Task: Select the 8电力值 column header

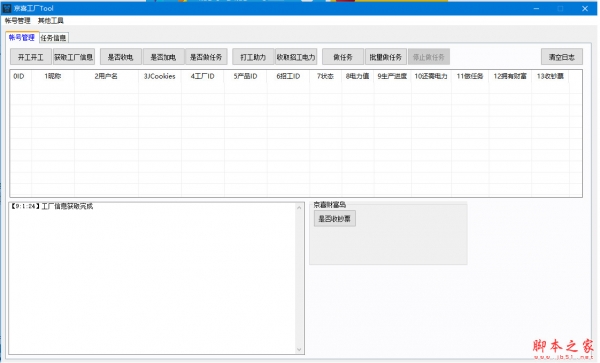Action: (357, 76)
